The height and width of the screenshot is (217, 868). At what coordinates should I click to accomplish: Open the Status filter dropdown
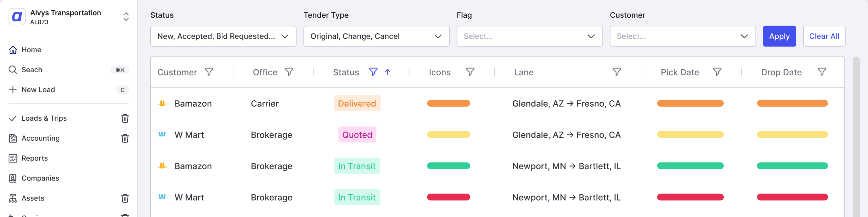tap(223, 36)
